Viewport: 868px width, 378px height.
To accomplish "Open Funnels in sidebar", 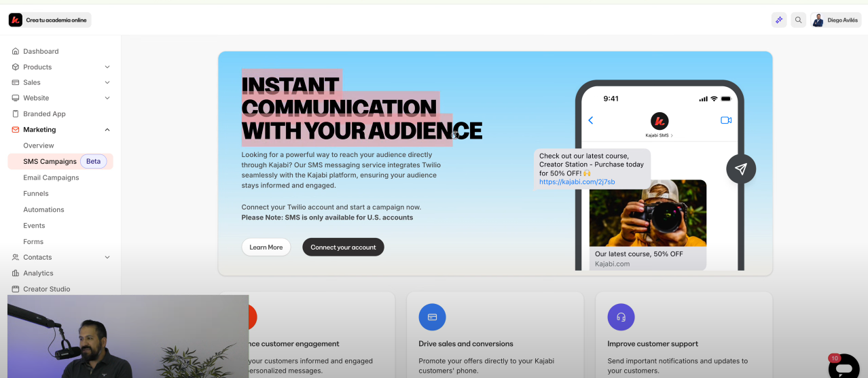I will pos(36,193).
